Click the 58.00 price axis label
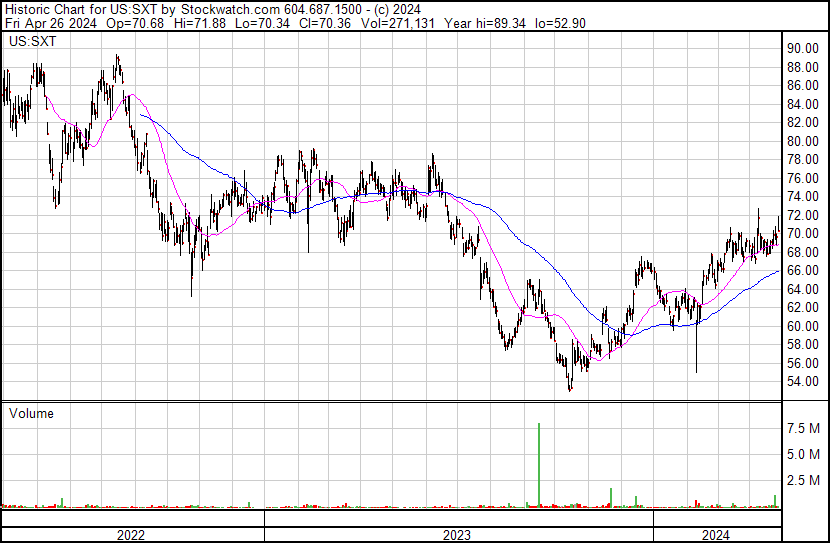This screenshot has width=830, height=543. 802,345
